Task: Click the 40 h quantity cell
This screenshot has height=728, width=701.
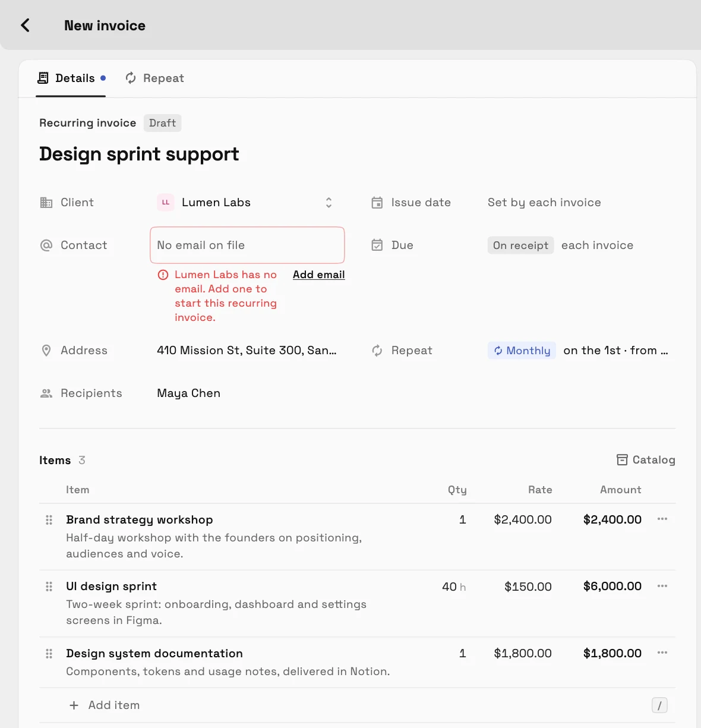Action: (x=454, y=587)
